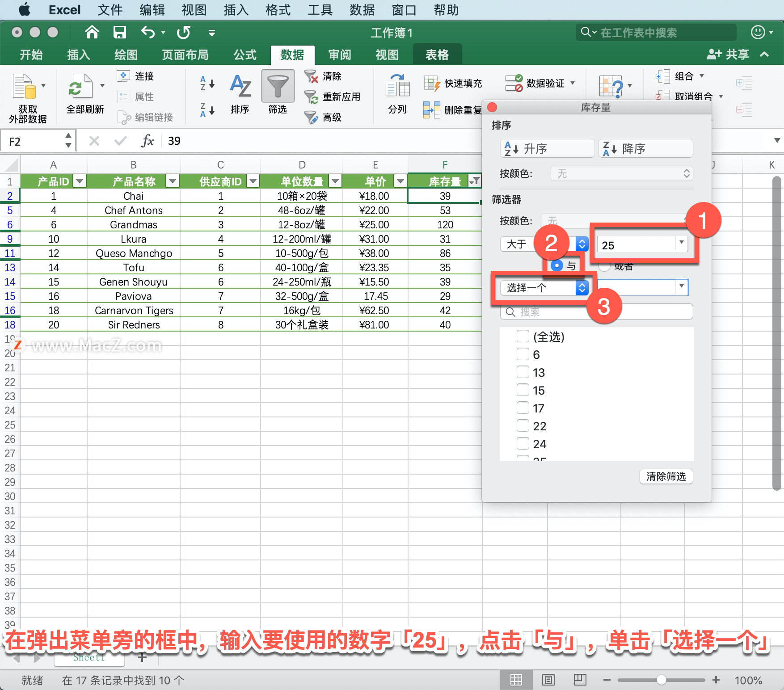Add a new sheet with plus icon
Image resolution: width=784 pixels, height=690 pixels.
click(142, 657)
